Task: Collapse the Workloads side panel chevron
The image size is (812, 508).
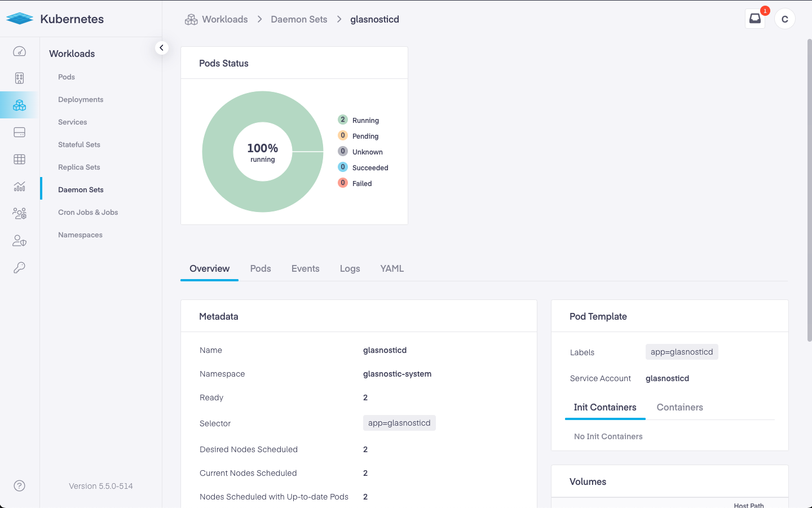Action: coord(161,48)
